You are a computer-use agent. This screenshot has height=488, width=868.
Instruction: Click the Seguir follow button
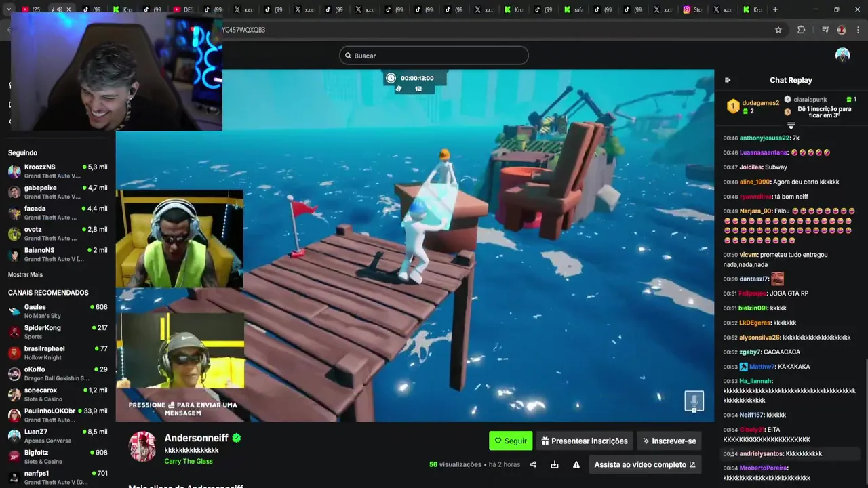[511, 441]
